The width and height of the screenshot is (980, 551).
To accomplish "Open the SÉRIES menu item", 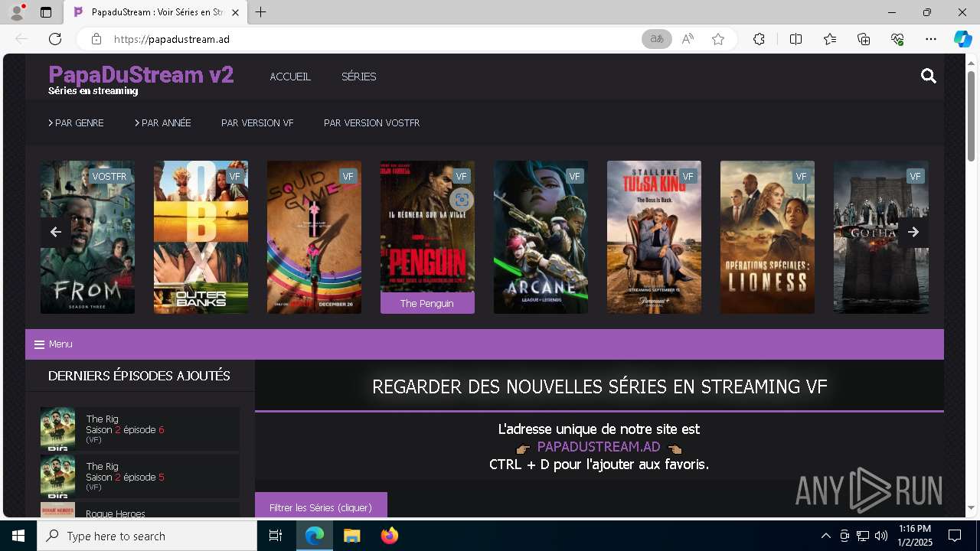I will click(x=358, y=77).
